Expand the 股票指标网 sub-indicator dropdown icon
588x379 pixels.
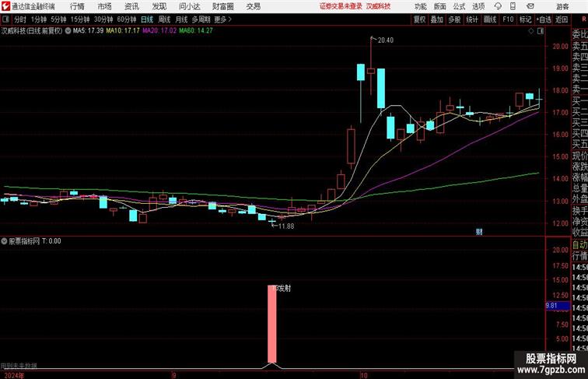tap(4, 241)
